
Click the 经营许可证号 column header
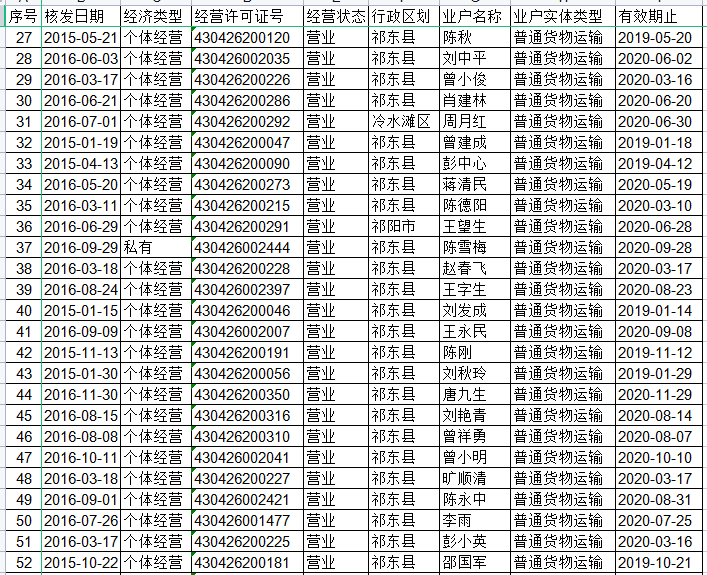pos(243,17)
